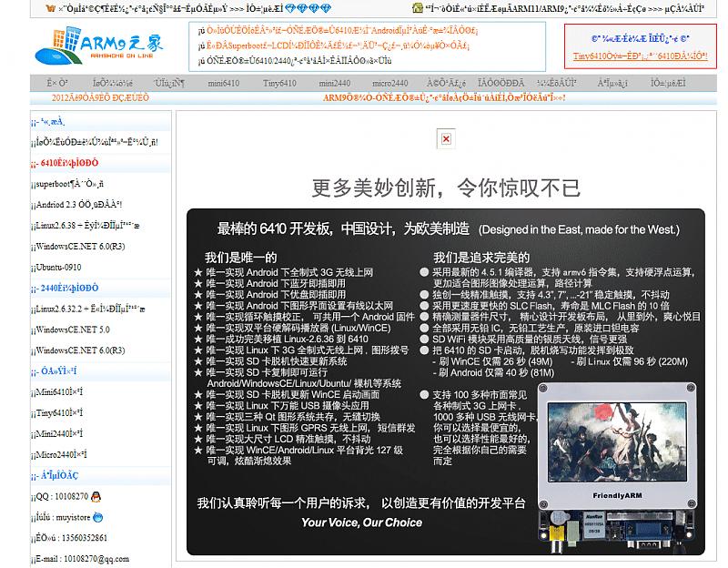Select the Micro2440 link in the sidebar

pyautogui.click(x=59, y=454)
